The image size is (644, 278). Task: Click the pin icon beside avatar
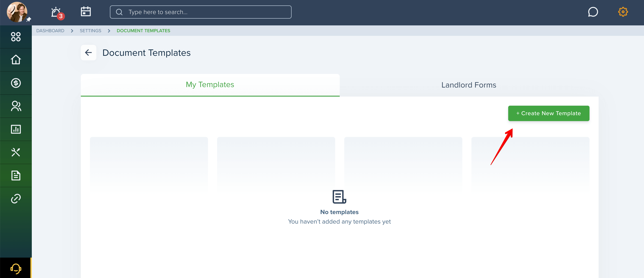29,19
